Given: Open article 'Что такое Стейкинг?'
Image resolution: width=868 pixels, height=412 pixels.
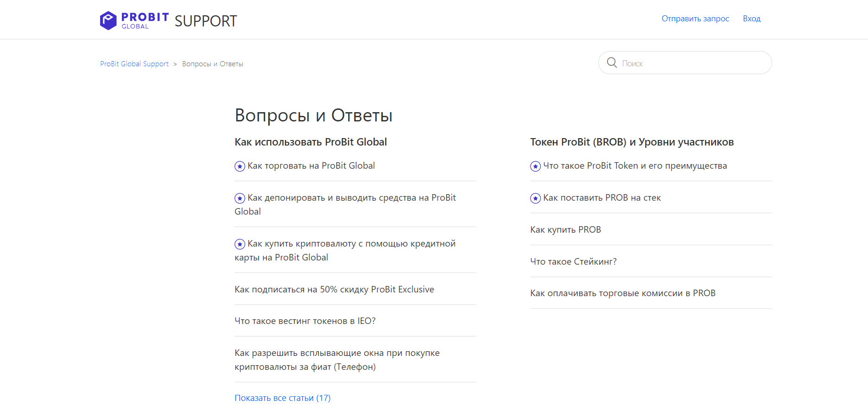Looking at the screenshot, I should pos(573,261).
